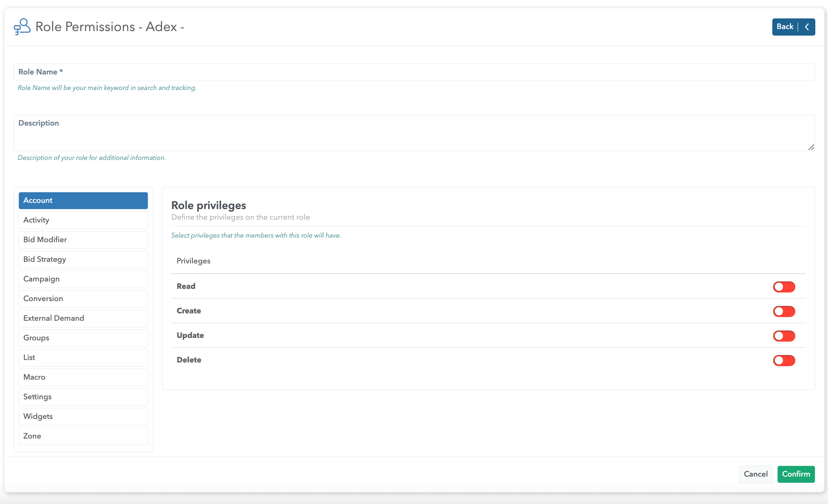The image size is (828, 504).
Task: Select the Account category tab
Action: point(83,200)
